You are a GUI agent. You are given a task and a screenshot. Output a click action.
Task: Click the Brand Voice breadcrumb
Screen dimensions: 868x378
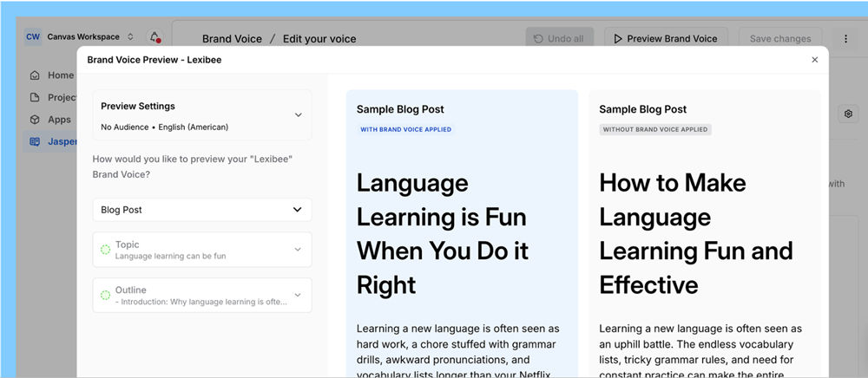tap(232, 39)
